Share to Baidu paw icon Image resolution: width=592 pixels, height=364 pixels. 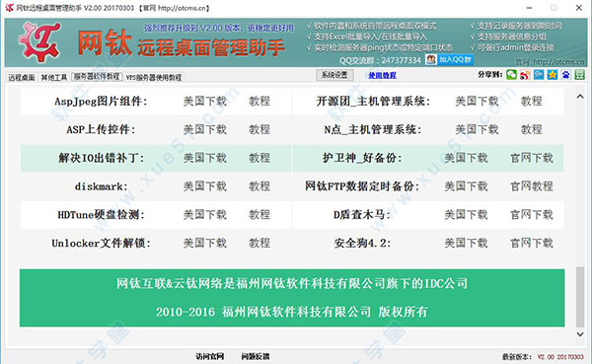(566, 75)
